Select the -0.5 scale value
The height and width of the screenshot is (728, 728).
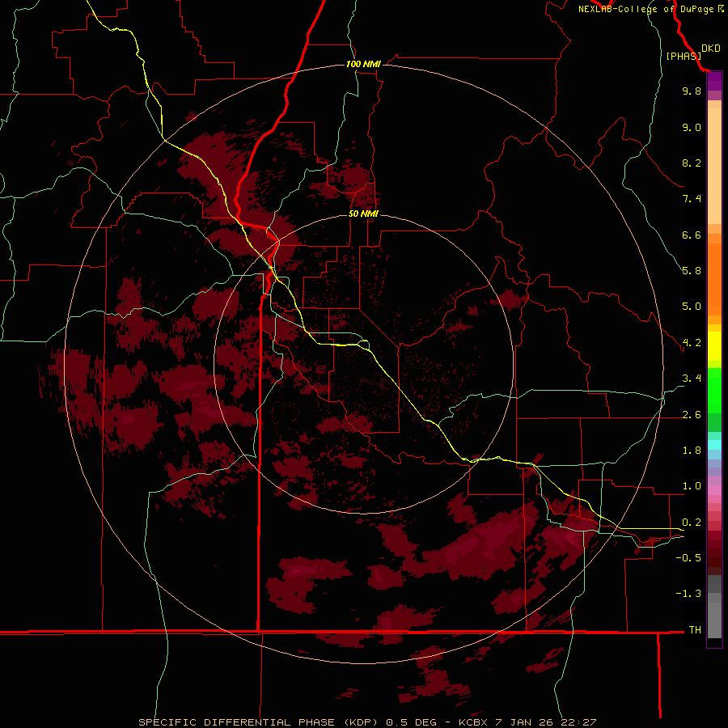pos(688,558)
